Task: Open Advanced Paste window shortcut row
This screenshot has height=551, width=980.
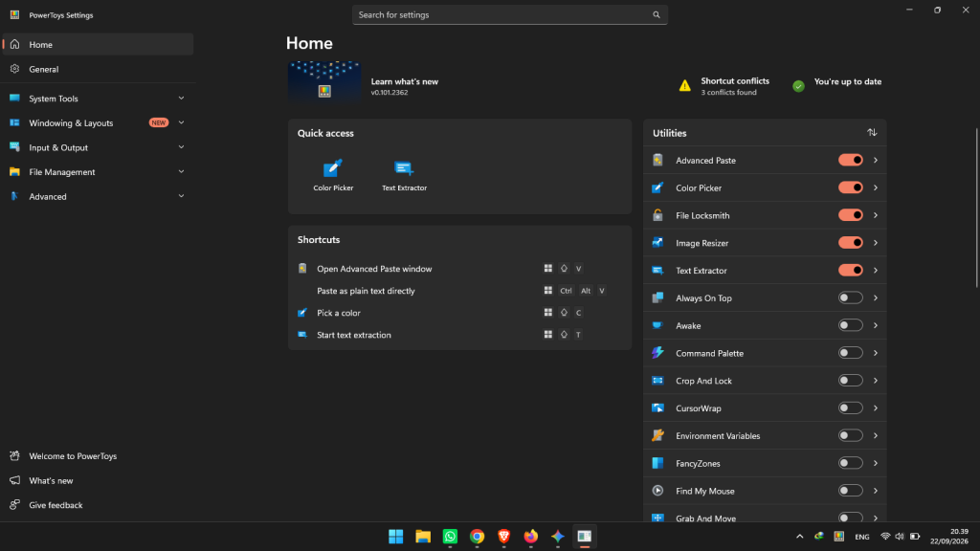Action: point(460,269)
